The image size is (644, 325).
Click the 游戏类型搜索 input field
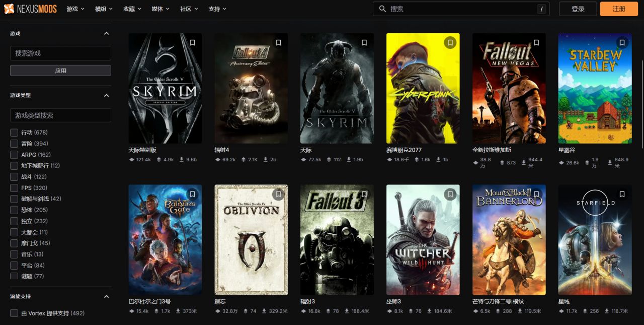pos(60,115)
